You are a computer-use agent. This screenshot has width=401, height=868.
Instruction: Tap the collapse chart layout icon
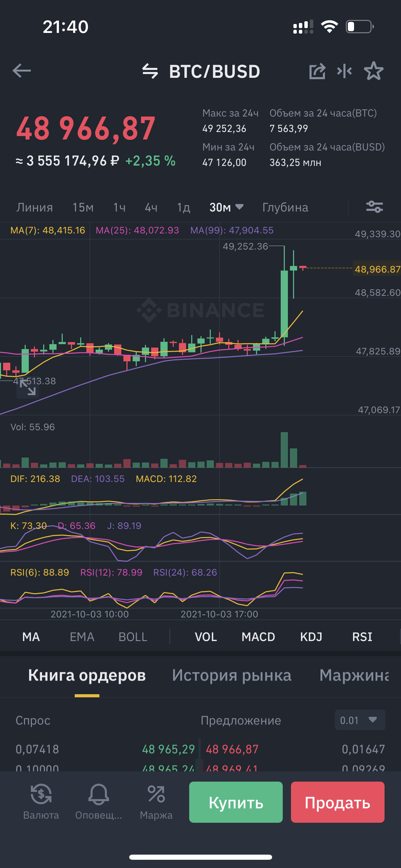pos(344,71)
